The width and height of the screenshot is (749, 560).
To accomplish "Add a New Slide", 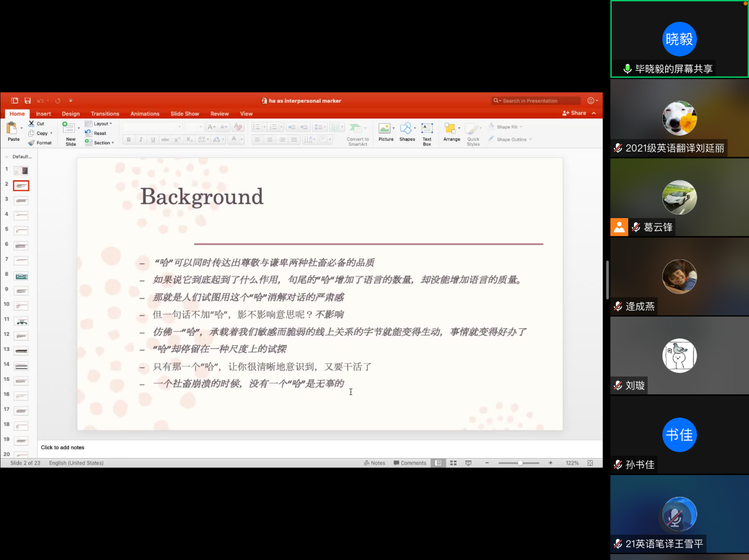I will coord(70,129).
